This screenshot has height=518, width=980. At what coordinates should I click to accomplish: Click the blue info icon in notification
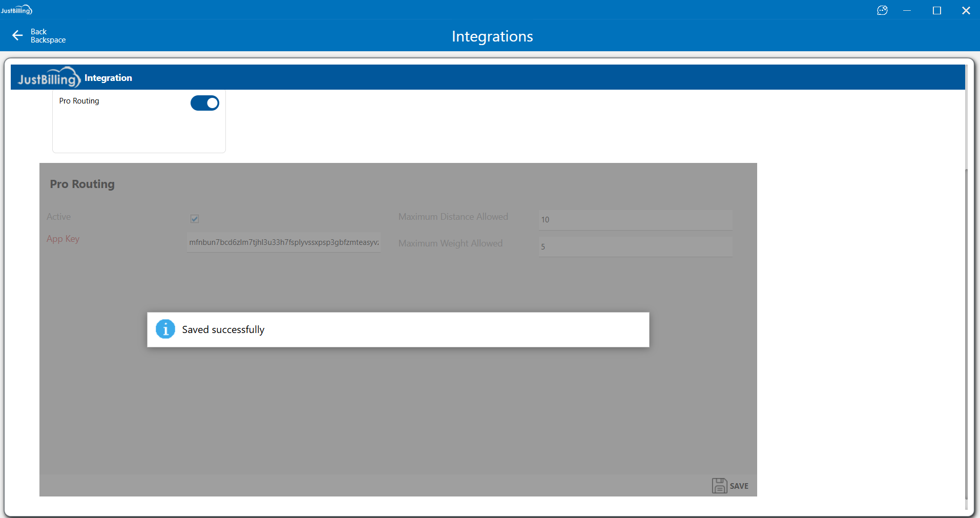point(165,329)
